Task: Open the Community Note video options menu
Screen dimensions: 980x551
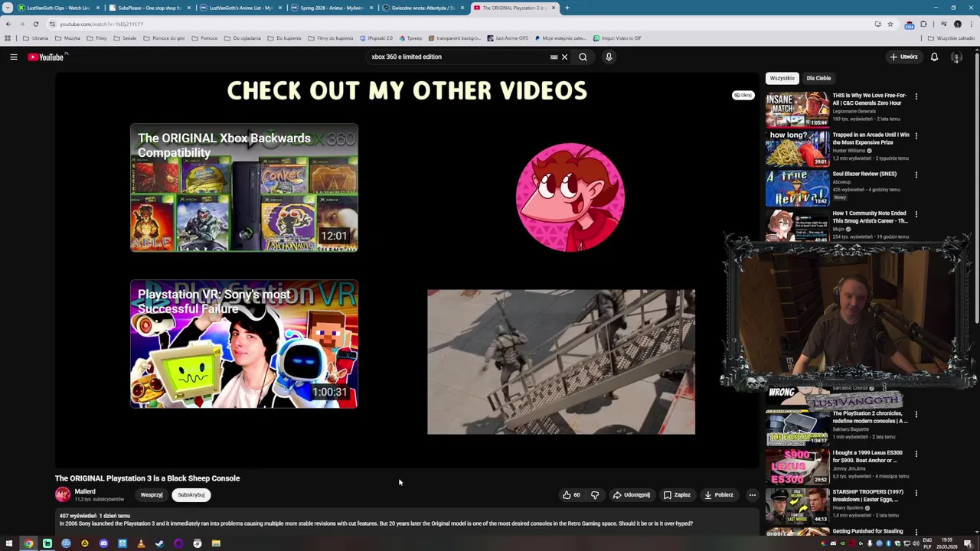Action: pyautogui.click(x=916, y=215)
